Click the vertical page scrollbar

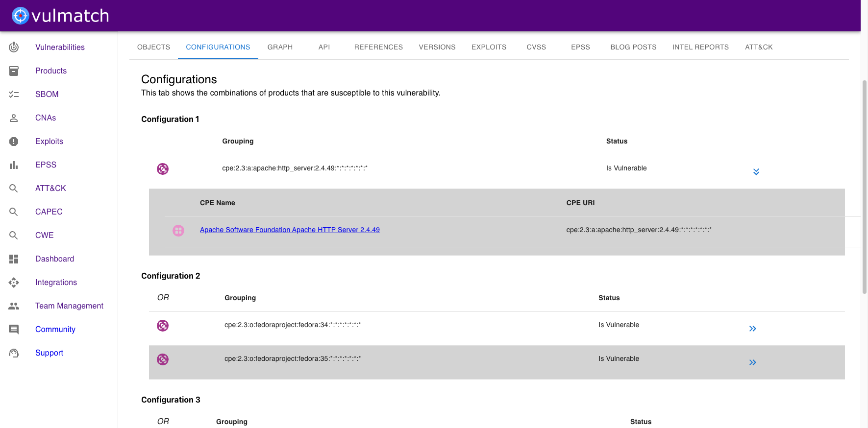tap(864, 186)
